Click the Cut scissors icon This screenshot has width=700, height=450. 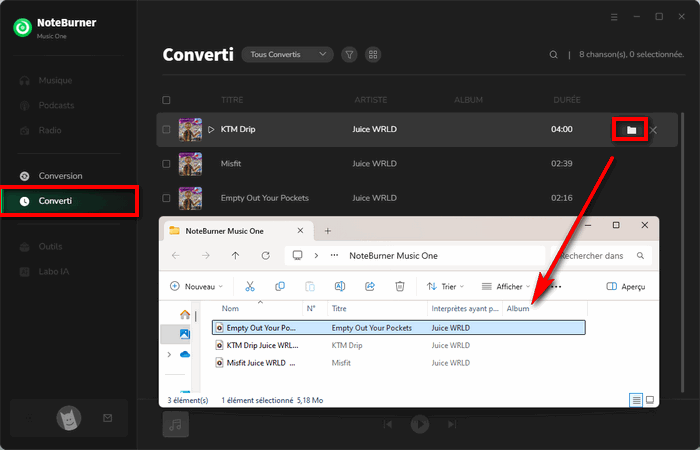pyautogui.click(x=250, y=287)
